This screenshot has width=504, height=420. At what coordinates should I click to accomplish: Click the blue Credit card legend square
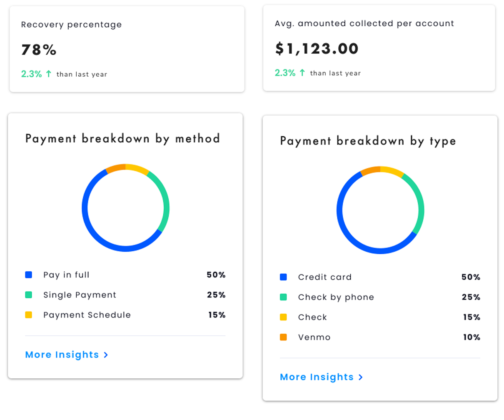283,277
